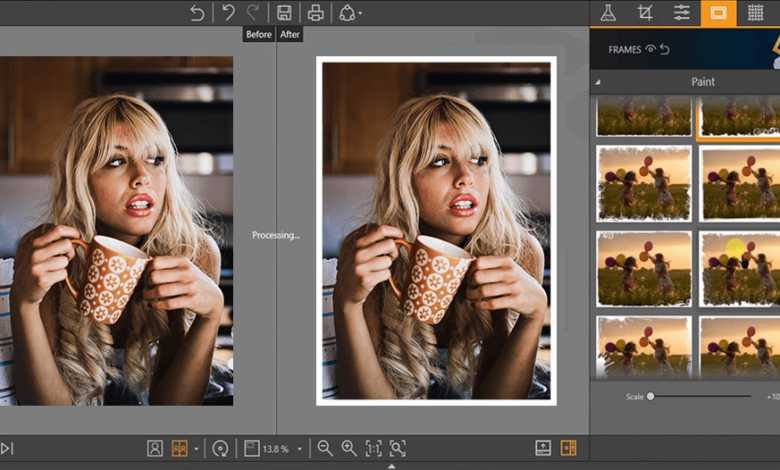Click the Print icon
Screen dimensions: 780x470
[315, 13]
